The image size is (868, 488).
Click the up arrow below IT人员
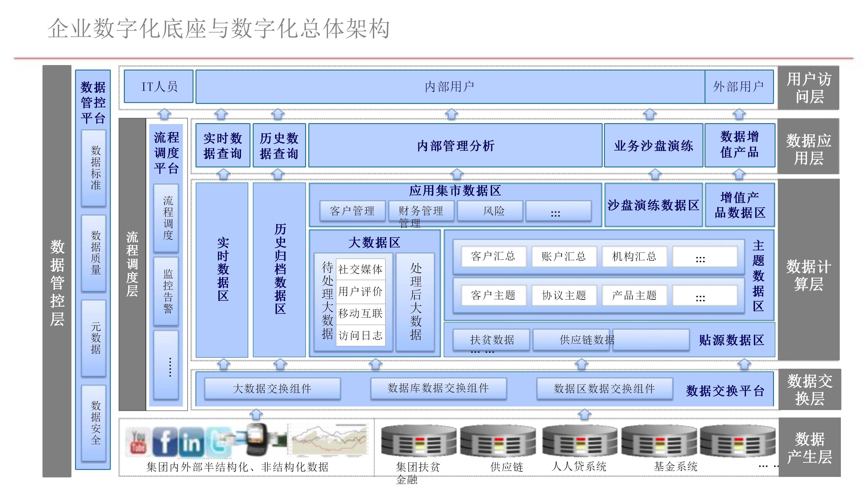(x=164, y=114)
